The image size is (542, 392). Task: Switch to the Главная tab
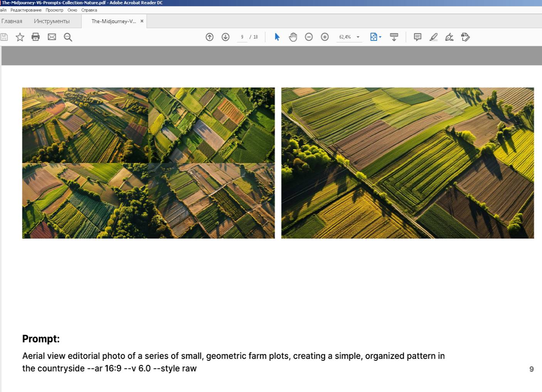12,21
